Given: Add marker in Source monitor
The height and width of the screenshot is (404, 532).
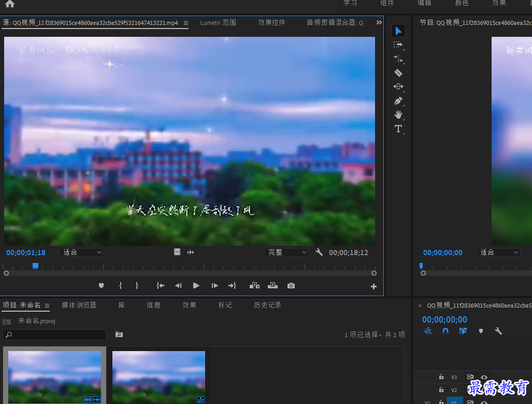Looking at the screenshot, I should pos(101,286).
